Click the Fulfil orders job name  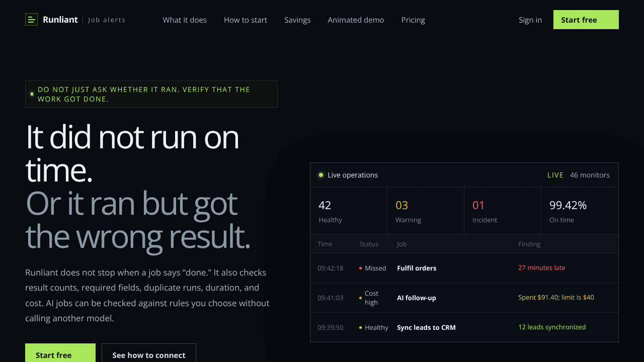417,268
